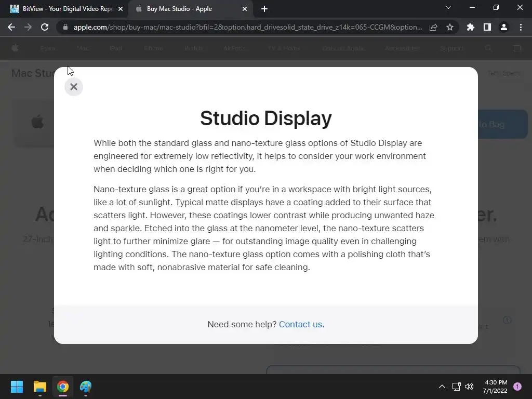Close the Studio Display dialog
Screen dimensions: 532x399
click(74, 87)
